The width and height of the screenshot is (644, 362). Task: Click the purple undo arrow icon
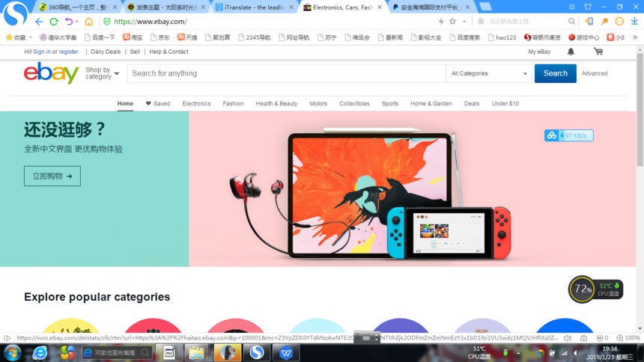(x=69, y=22)
